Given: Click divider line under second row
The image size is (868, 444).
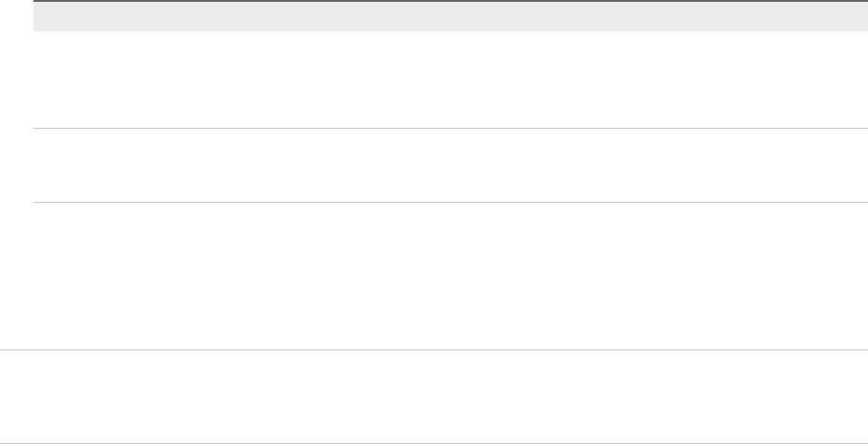Looking at the screenshot, I should (443, 202).
